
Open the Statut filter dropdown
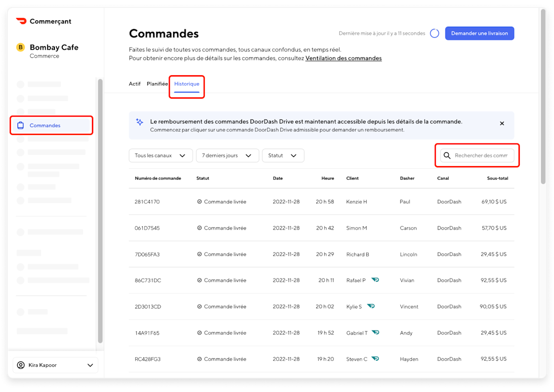(283, 155)
